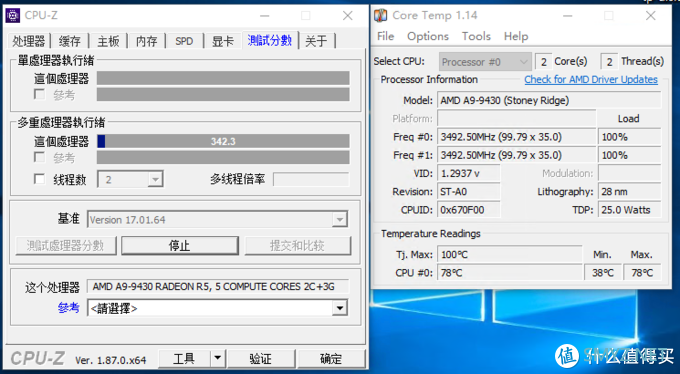Open Core Temp Tools menu
The height and width of the screenshot is (374, 680).
point(476,36)
